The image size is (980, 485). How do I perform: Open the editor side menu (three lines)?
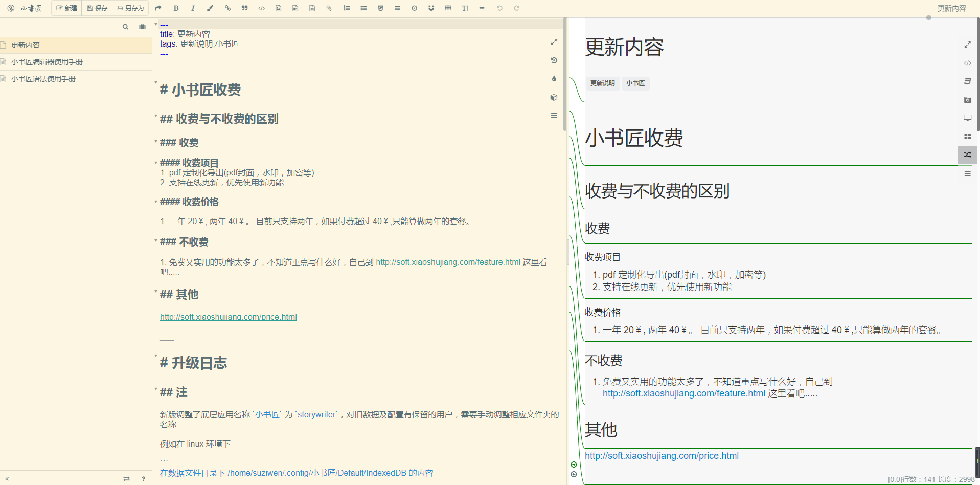(554, 116)
